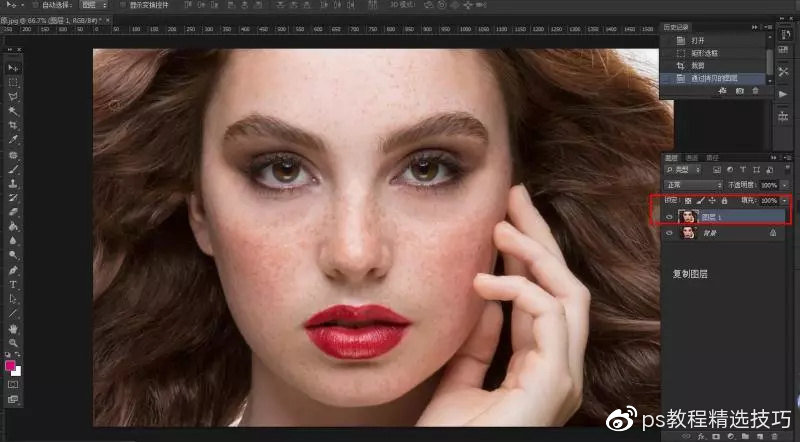800x442 pixels.
Task: Select the Move tool in toolbar
Action: pyautogui.click(x=13, y=67)
